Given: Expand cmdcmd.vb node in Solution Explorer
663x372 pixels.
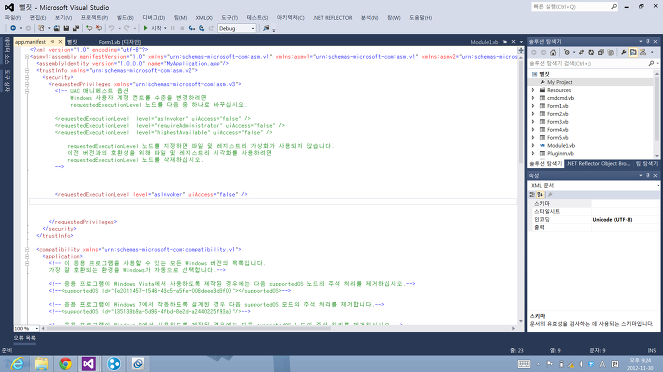Looking at the screenshot, I should coord(533,98).
